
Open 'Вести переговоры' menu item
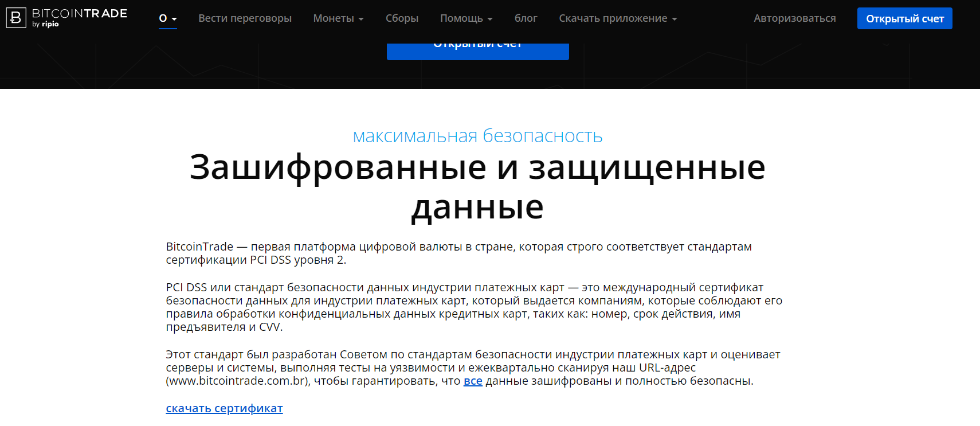(x=245, y=18)
